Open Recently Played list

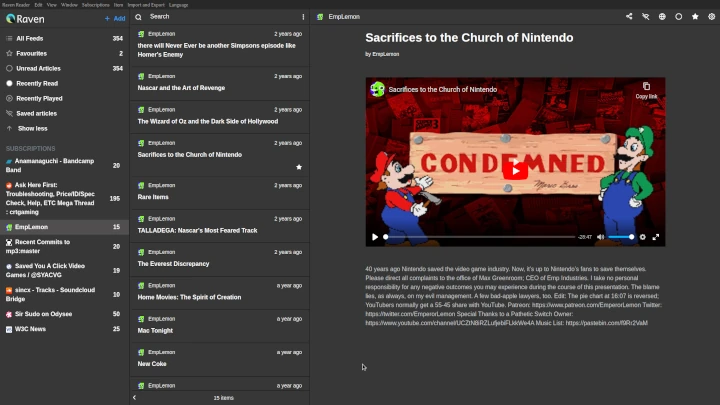[64, 98]
